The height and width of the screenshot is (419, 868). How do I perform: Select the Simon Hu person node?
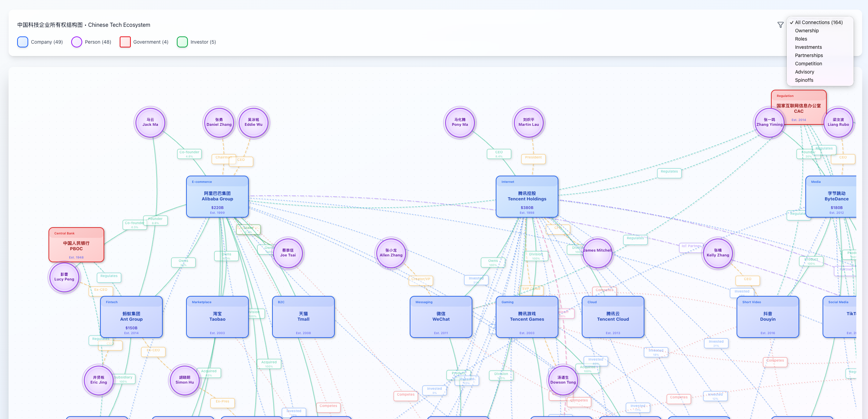tap(185, 380)
